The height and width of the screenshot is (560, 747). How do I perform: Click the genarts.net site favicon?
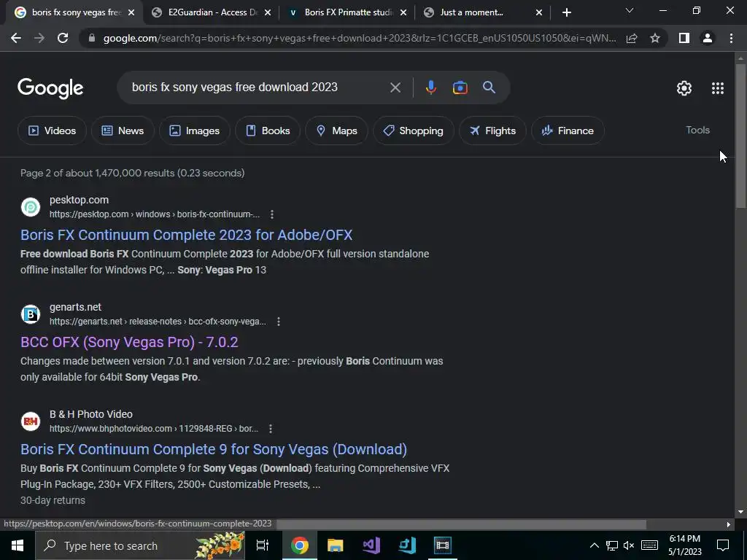(x=31, y=314)
